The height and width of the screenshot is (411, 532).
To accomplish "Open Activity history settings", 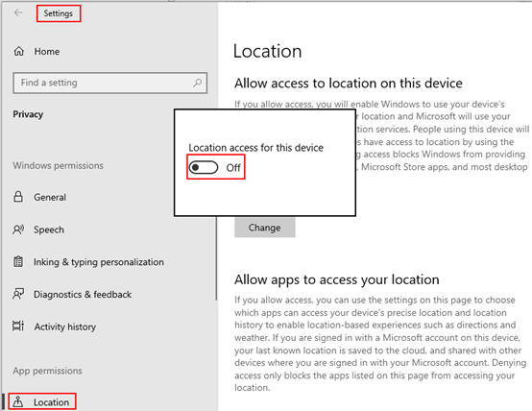I will [65, 326].
